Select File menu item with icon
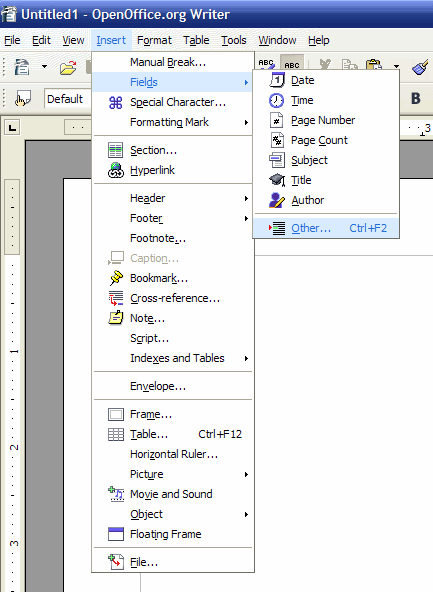Viewport: 433px width, 592px height. pos(173,562)
